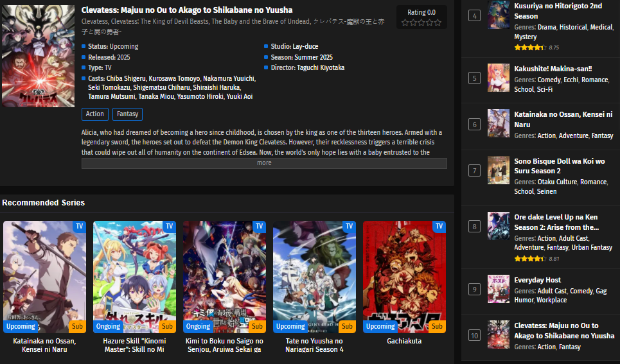620x364 pixels.
Task: Open Gachiakuta recommended card poster
Action: pyautogui.click(x=405, y=277)
